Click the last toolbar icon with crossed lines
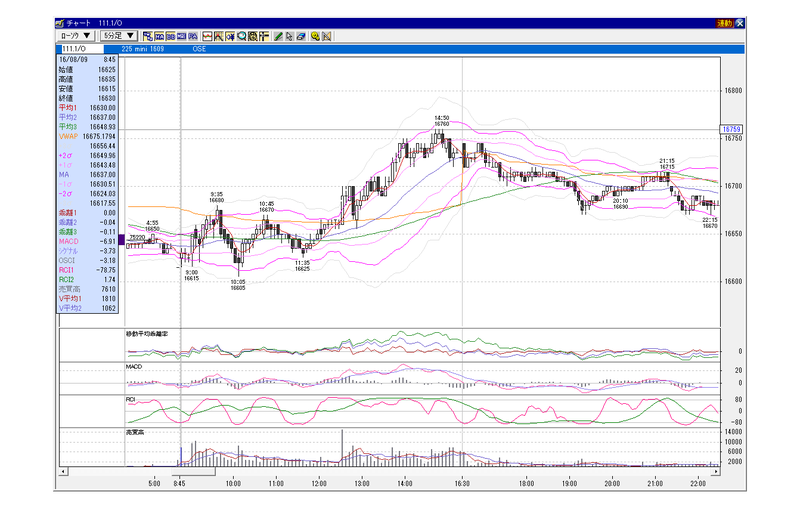Image resolution: width=800 pixels, height=507 pixels. coord(327,36)
